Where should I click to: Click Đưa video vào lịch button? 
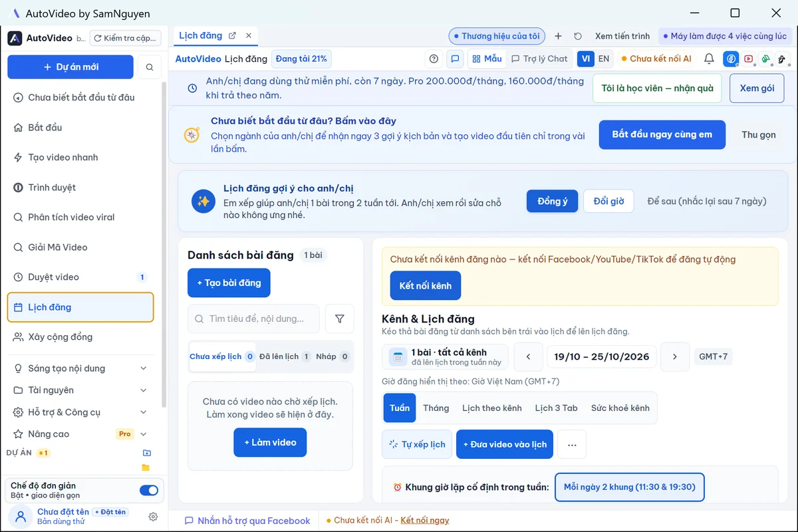pos(505,444)
